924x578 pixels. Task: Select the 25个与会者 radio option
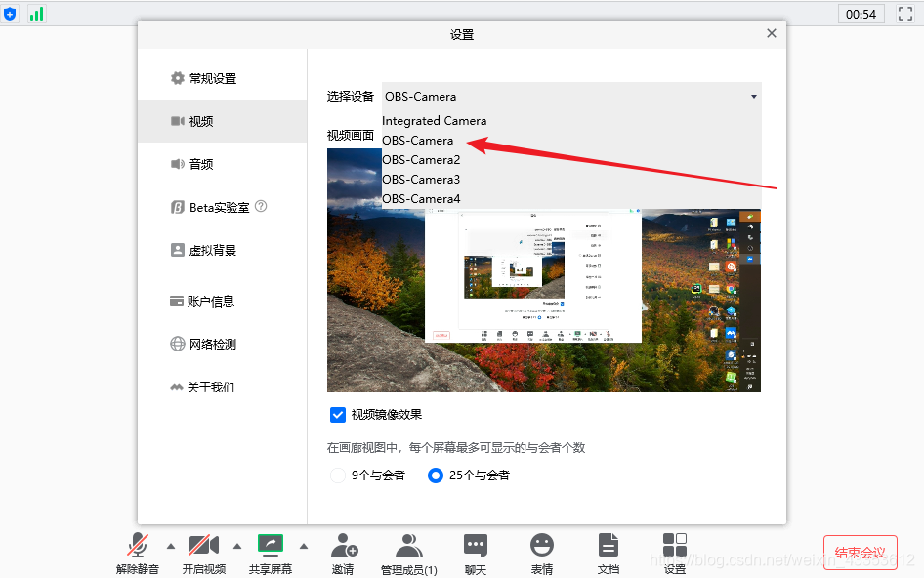point(436,475)
